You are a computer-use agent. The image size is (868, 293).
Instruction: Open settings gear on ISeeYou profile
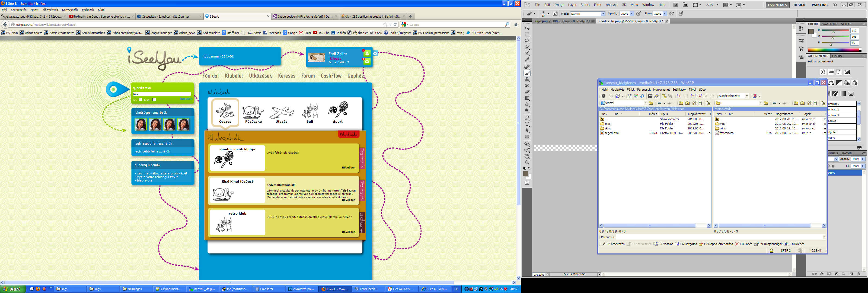[375, 53]
